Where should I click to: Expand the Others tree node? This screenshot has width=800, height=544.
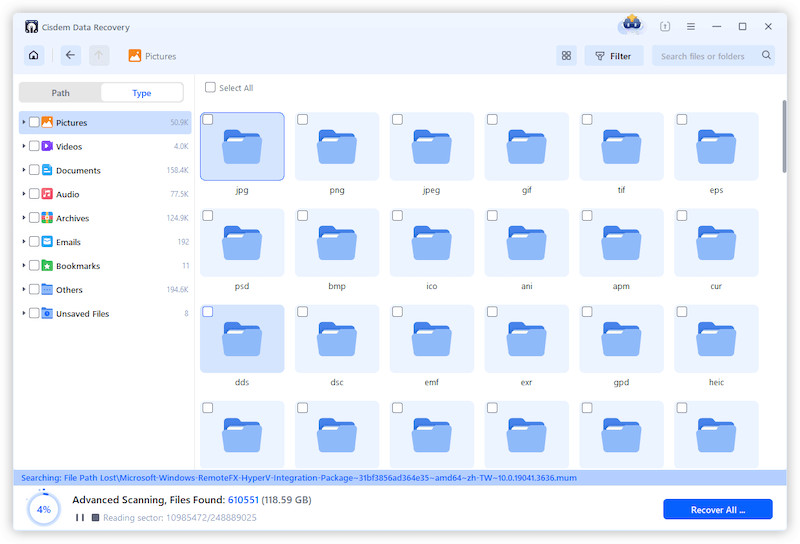click(23, 289)
